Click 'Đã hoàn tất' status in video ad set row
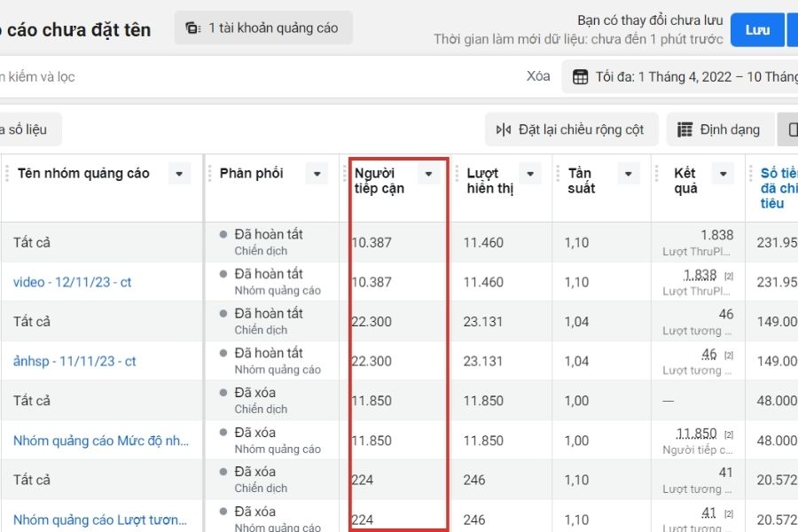This screenshot has height=532, width=798. tap(268, 274)
